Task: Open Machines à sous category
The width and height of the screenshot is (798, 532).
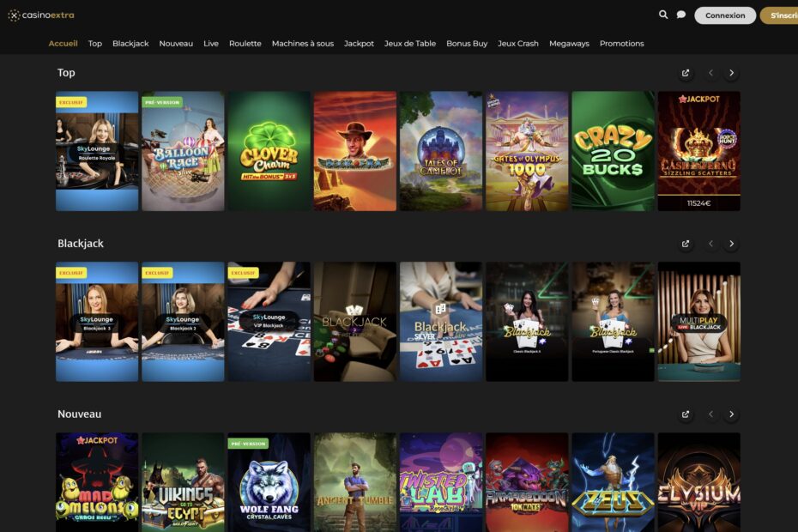Action: point(303,44)
